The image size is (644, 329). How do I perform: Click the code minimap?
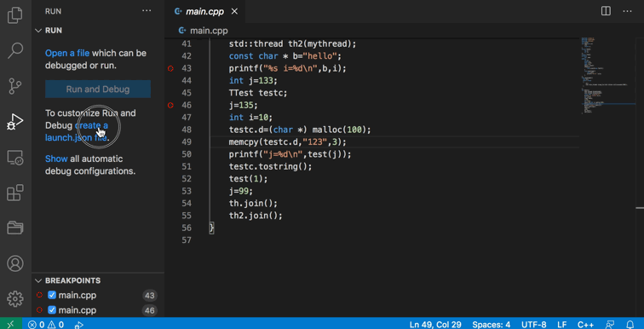pos(608,76)
